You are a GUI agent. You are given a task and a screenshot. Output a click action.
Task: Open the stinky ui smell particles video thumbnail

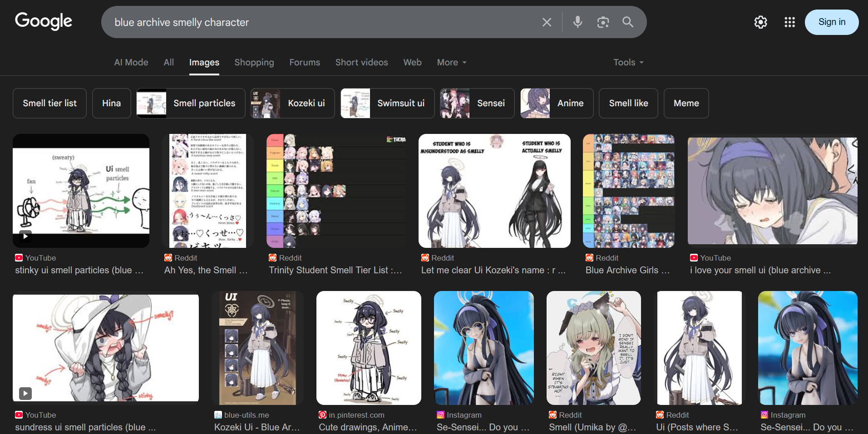[x=81, y=191]
